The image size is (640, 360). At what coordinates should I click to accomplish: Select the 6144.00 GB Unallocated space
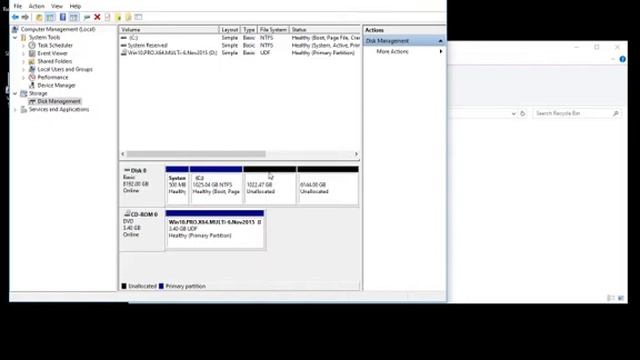tap(328, 185)
